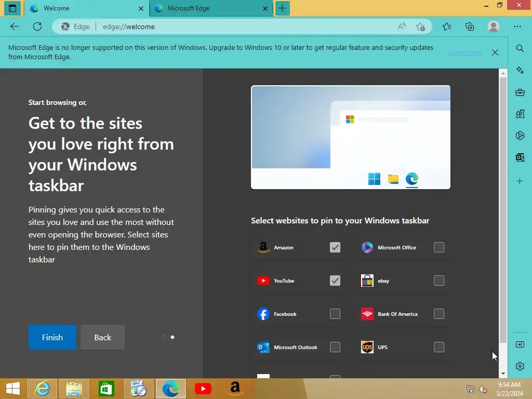Click the Windows taskbar preview image

351,137
